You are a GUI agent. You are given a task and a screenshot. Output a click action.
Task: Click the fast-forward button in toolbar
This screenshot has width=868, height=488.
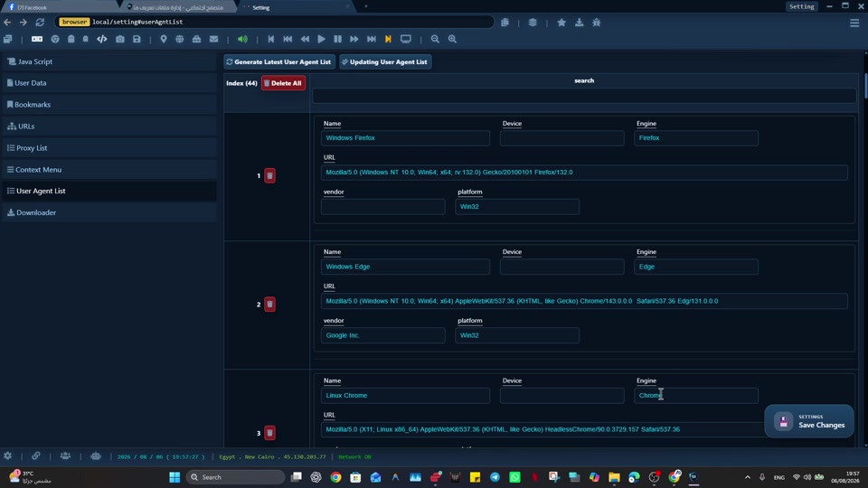click(x=354, y=39)
